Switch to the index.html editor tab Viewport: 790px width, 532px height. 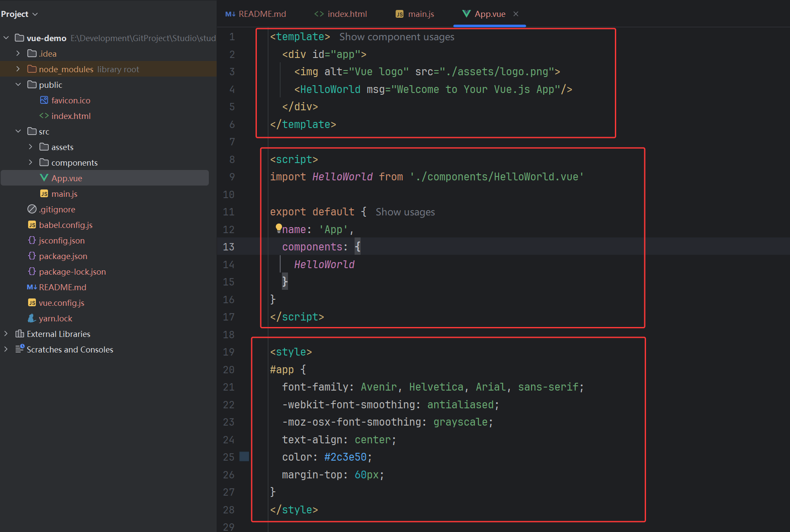click(x=341, y=14)
